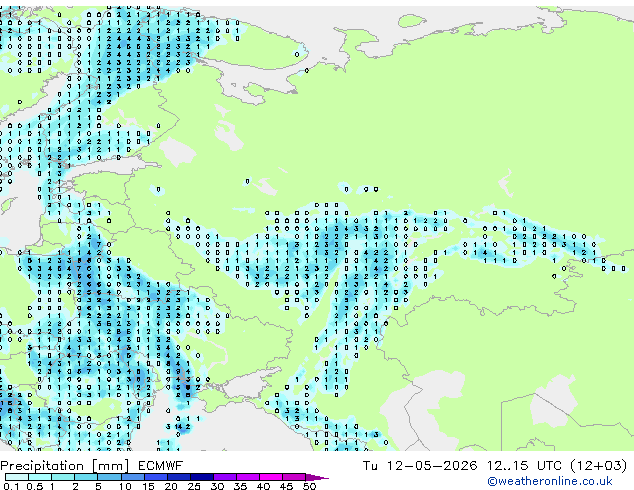Click the 40 to 45 mm magenta swatch

click(x=271, y=477)
